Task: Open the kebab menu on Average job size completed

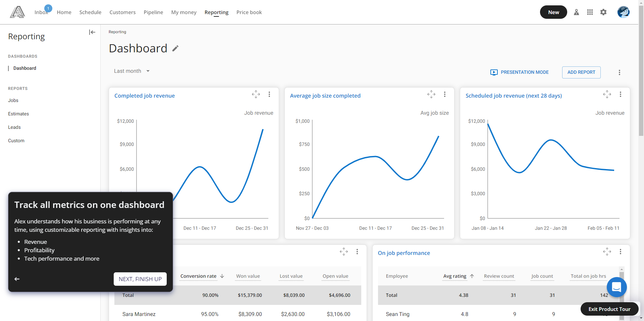Action: click(445, 94)
